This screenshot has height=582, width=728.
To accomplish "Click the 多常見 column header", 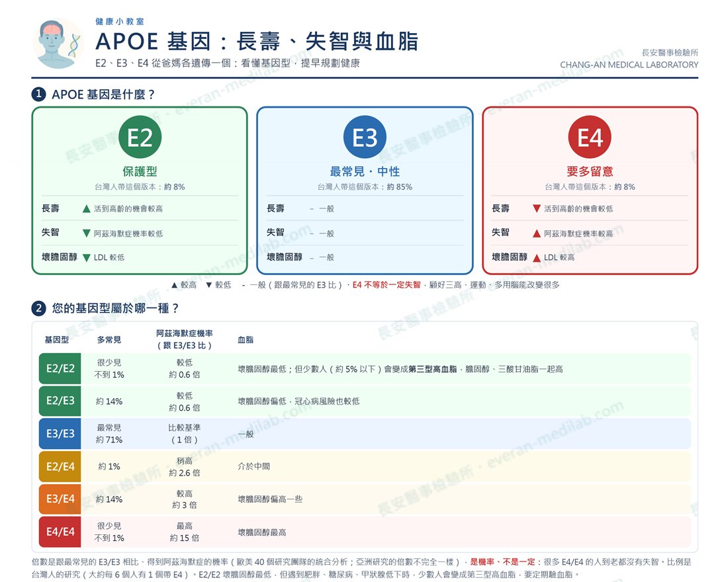I will 109,340.
